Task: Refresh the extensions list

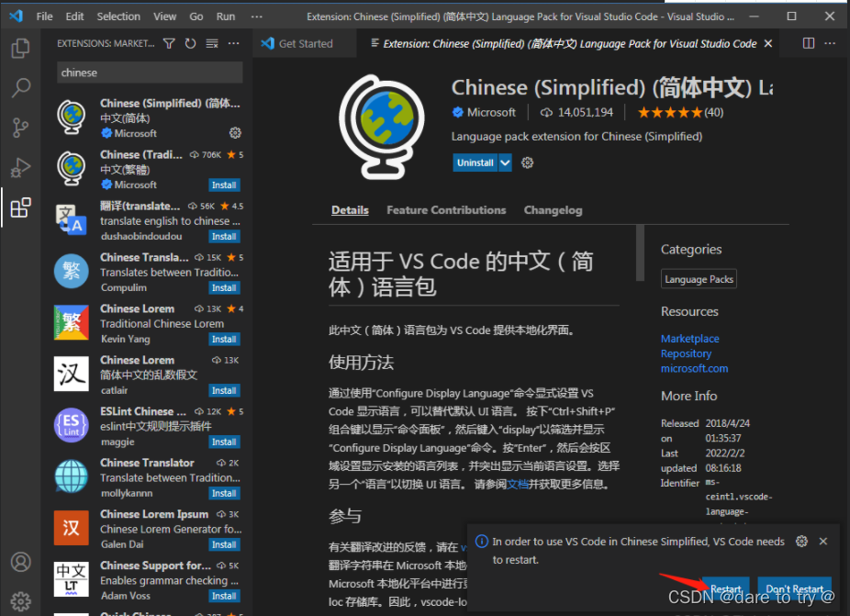Action: (x=190, y=43)
